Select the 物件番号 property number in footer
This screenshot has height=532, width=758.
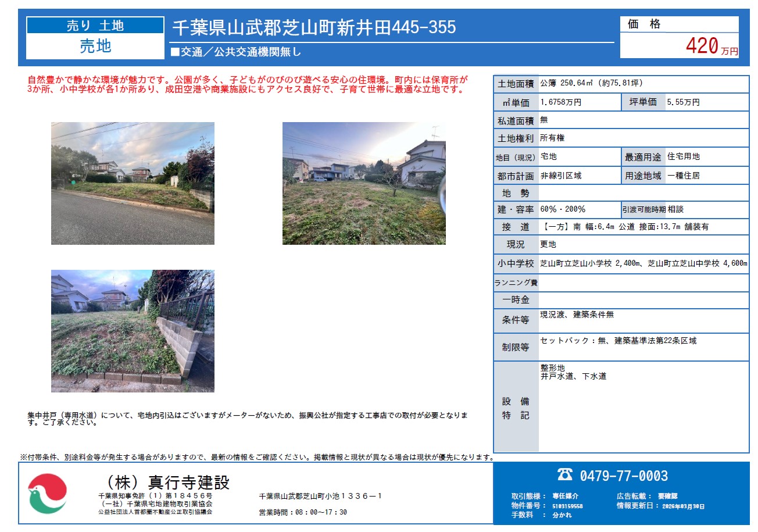click(x=566, y=506)
